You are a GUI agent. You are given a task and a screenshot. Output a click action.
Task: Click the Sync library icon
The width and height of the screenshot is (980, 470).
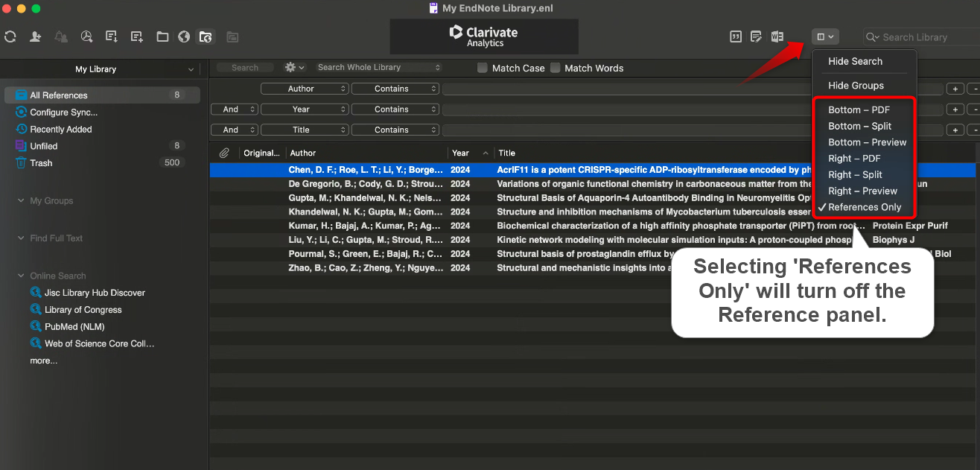click(10, 36)
